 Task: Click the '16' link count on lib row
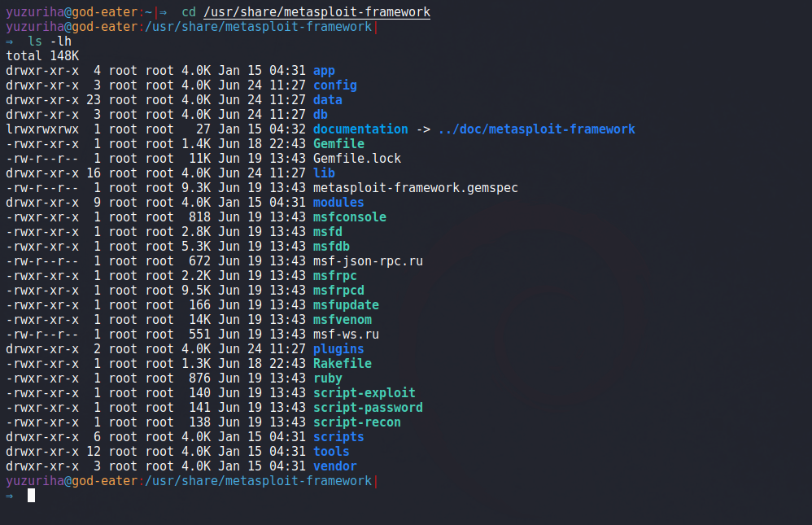click(94, 173)
